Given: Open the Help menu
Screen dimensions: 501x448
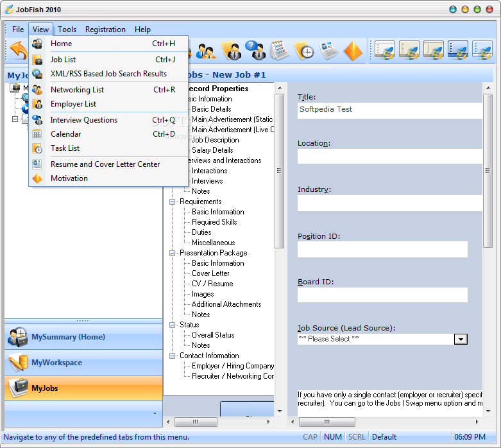Looking at the screenshot, I should [142, 30].
